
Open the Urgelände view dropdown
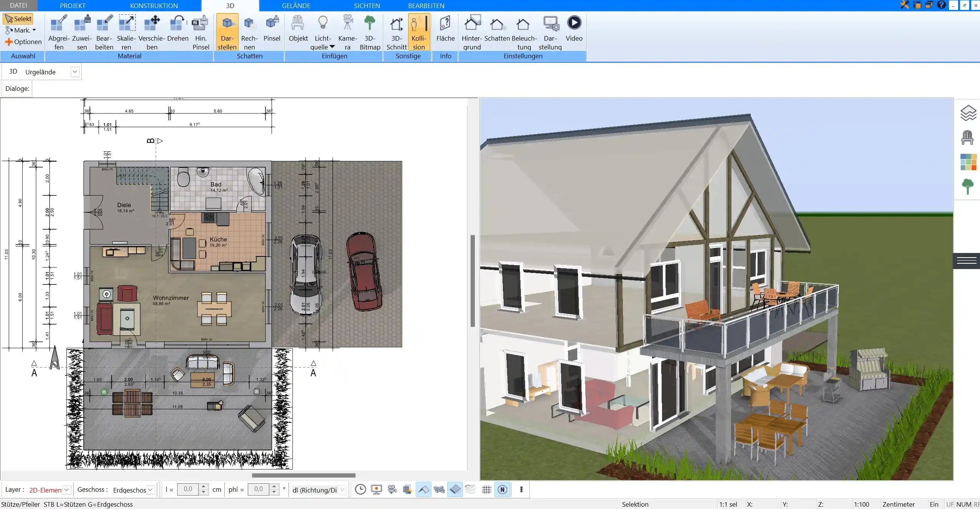[x=75, y=72]
